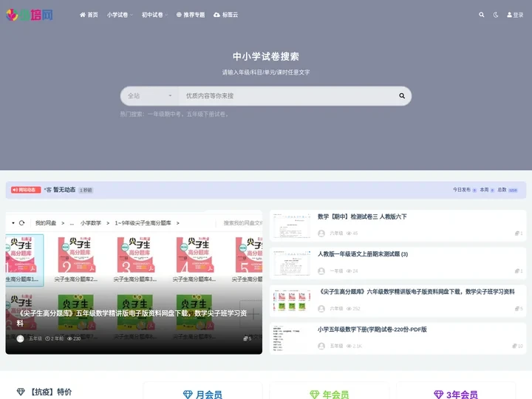Viewport: 532px width, 399px height.
Task: Click author avatar under 人教版一年级语文 post
Action: (x=321, y=271)
